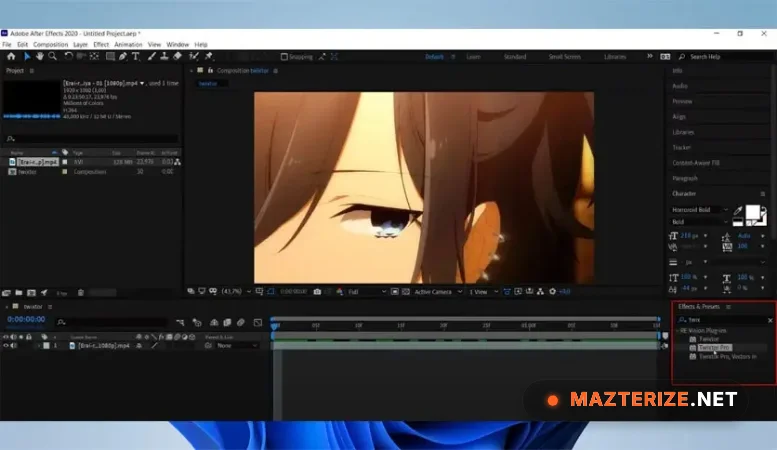Open the font family dropdown in Character panel

point(699,210)
